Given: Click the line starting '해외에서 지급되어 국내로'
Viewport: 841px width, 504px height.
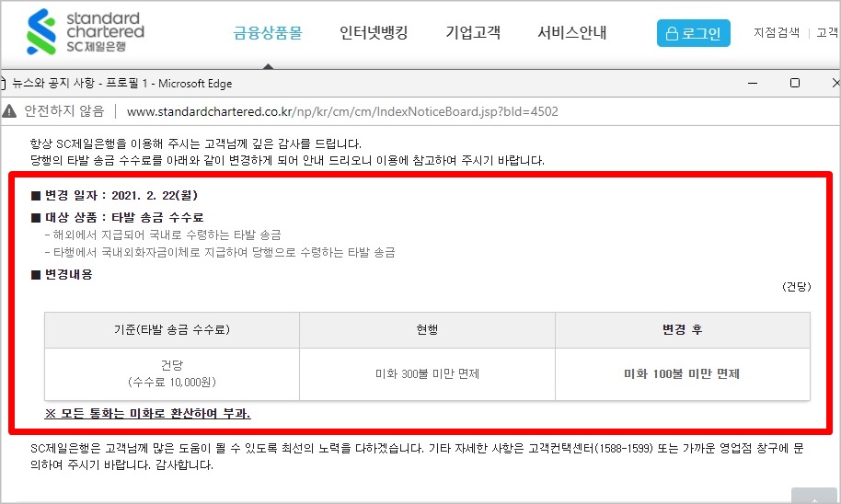Looking at the screenshot, I should pyautogui.click(x=163, y=235).
